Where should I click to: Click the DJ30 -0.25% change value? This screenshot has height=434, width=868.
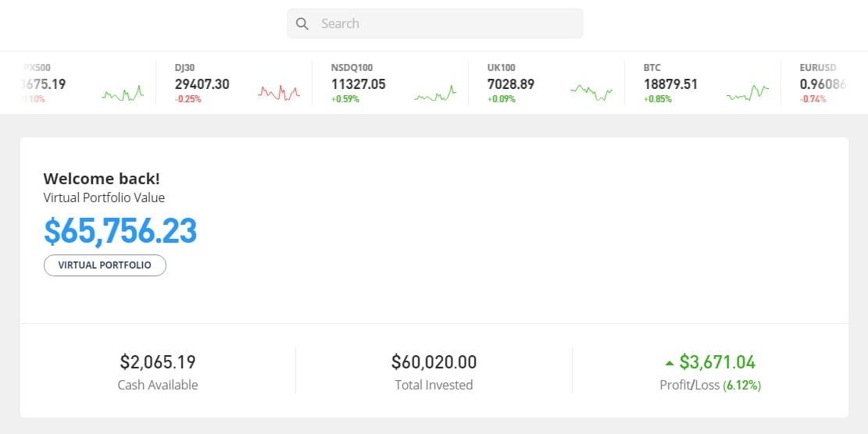coord(188,99)
